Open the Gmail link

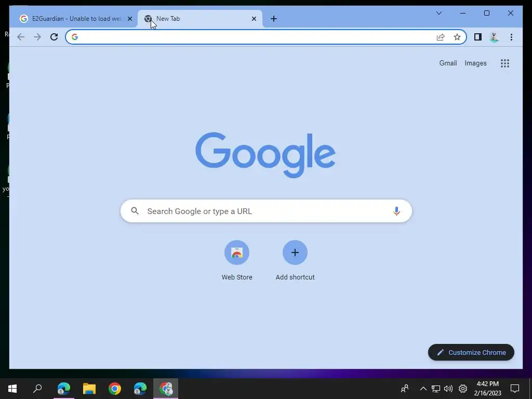[448, 63]
